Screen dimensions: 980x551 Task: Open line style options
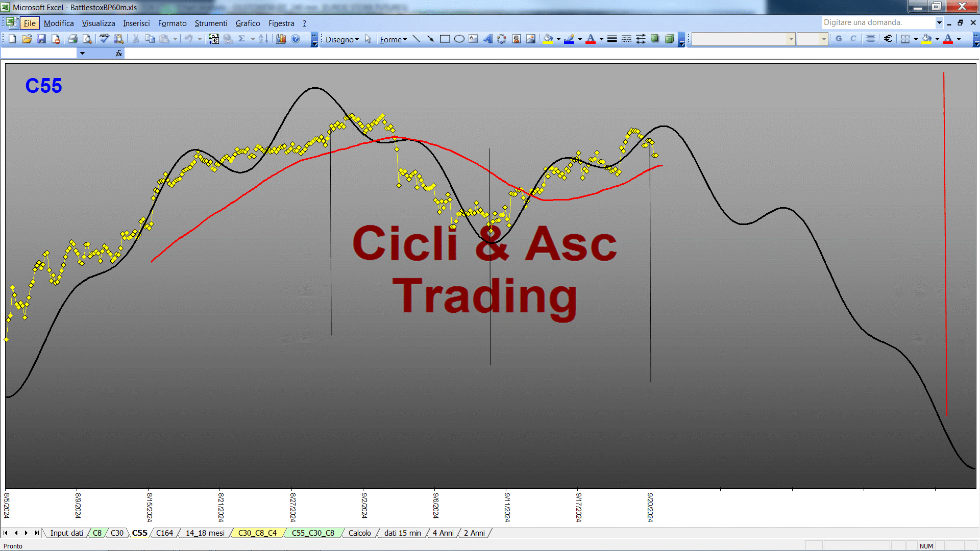pos(612,39)
